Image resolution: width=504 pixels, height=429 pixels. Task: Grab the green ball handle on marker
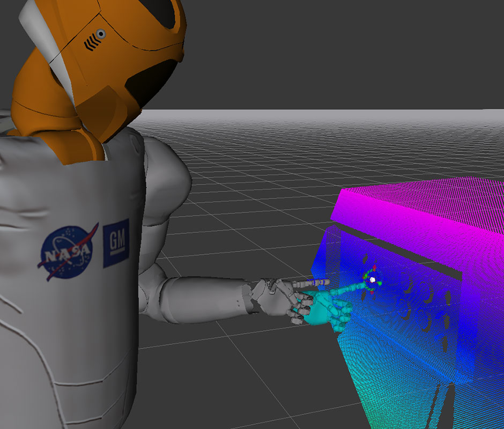click(380, 283)
